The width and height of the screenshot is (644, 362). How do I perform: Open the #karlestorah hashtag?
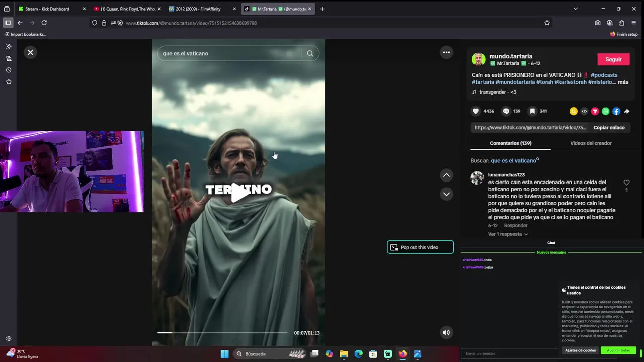coord(571,82)
